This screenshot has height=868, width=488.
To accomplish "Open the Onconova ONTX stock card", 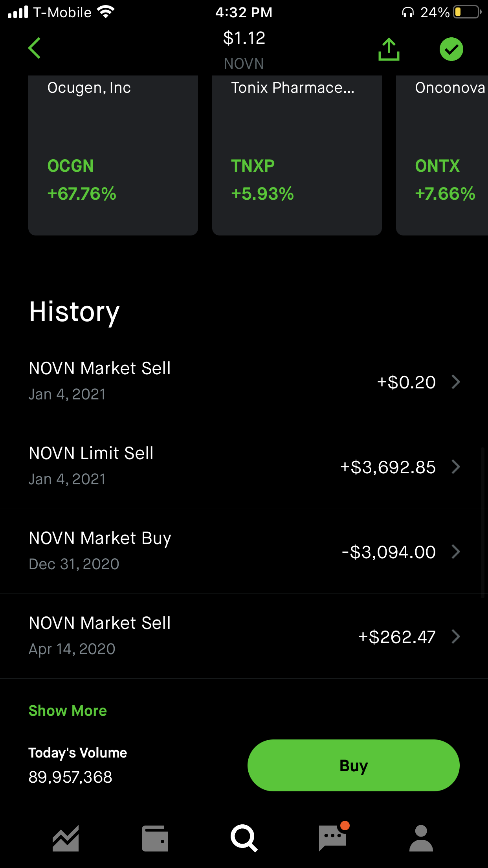I will (442, 155).
